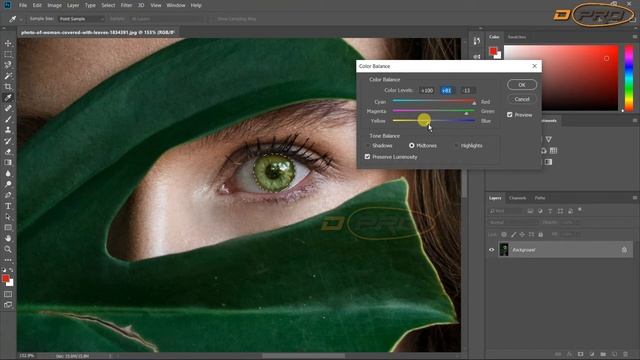
Task: Select the Crop tool
Action: click(8, 87)
